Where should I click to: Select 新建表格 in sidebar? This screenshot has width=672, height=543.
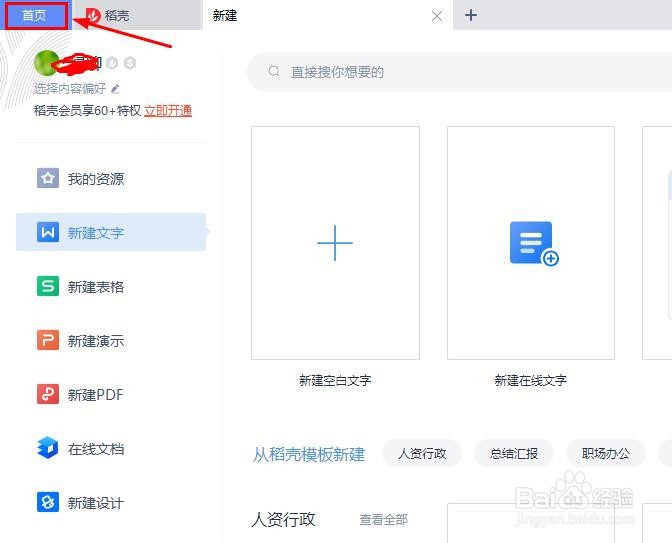click(111, 286)
